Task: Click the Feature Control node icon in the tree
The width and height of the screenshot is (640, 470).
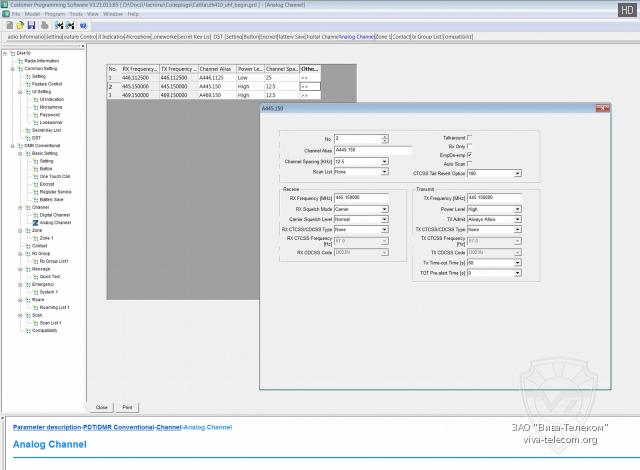Action: click(28, 84)
